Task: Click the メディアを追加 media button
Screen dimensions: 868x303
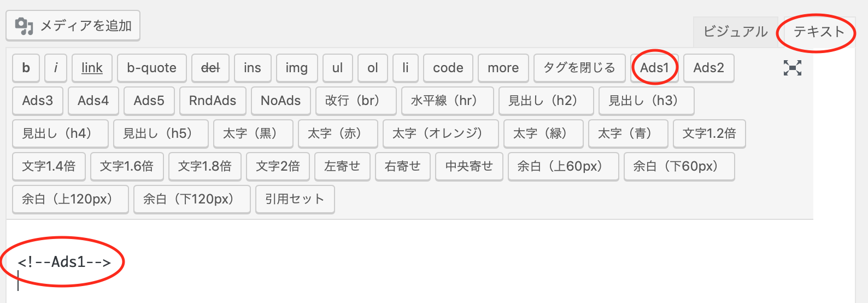Action: coord(73,26)
